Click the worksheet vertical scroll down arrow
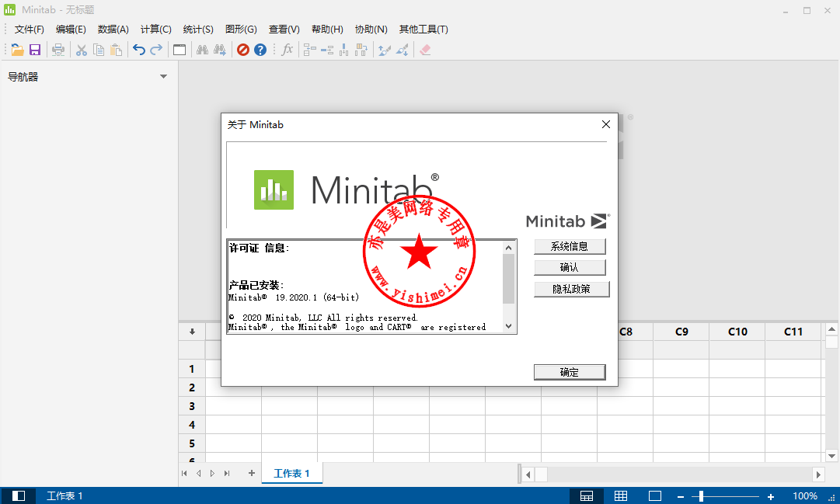Screen dimensions: 840x504 (831, 457)
